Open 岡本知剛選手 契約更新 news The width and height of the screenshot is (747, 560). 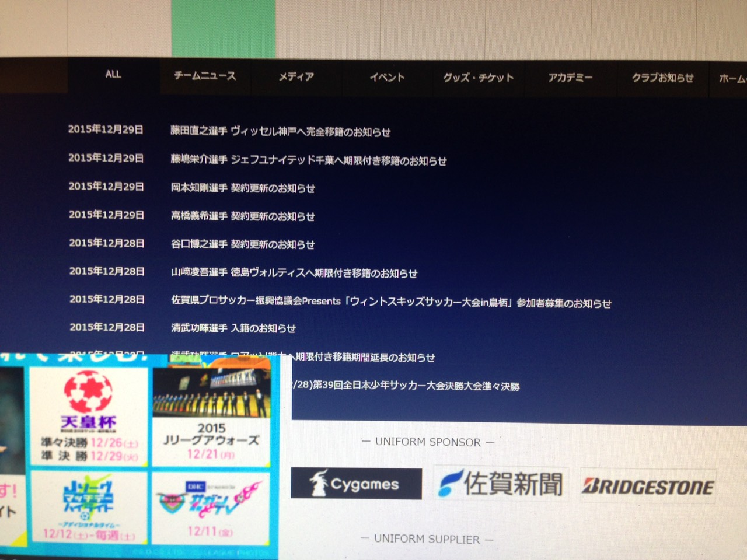[x=243, y=188]
